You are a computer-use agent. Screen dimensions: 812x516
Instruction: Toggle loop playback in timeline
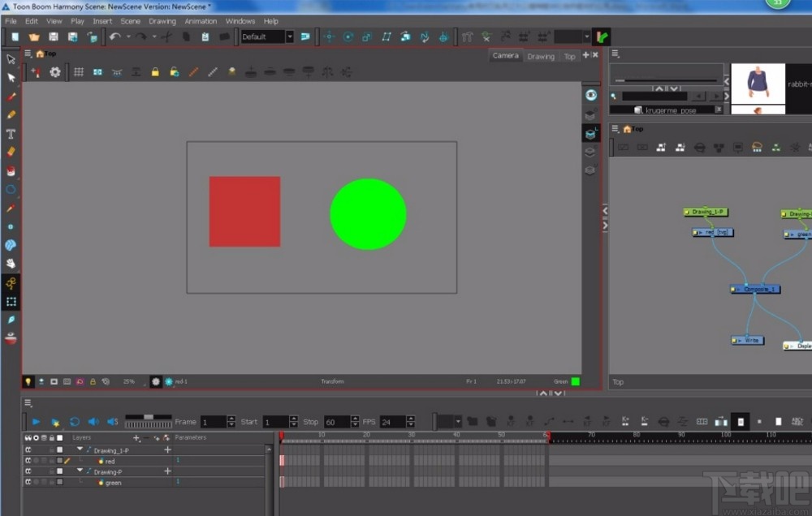tap(74, 421)
